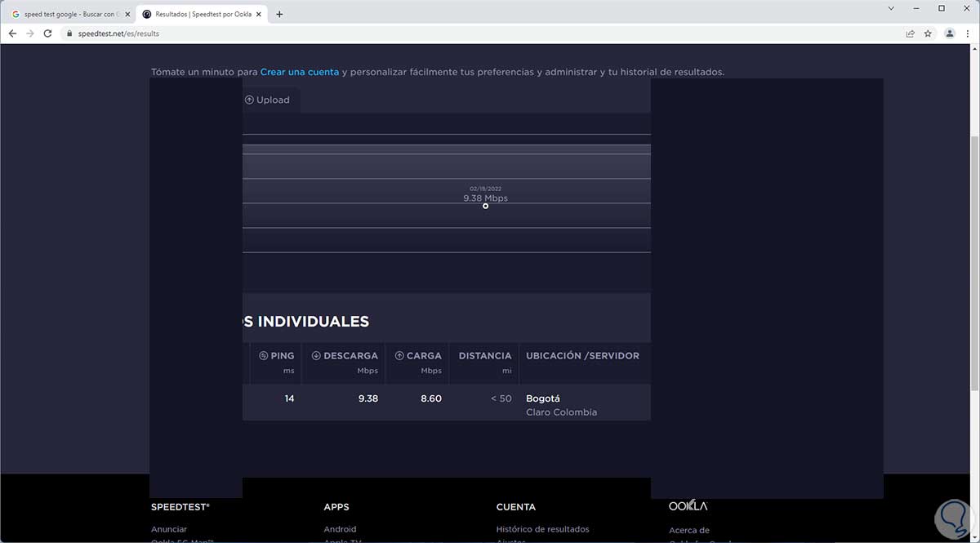Open Chrome's three-dot options menu
The height and width of the screenshot is (543, 980).
click(968, 33)
